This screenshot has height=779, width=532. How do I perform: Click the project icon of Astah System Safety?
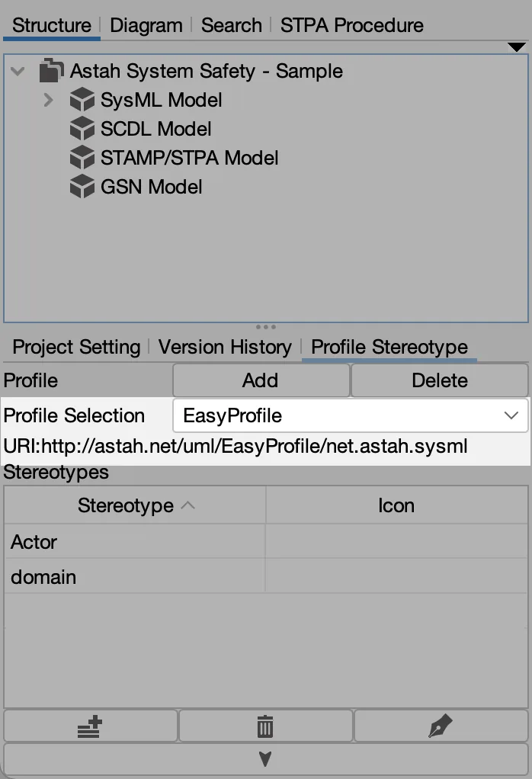click(52, 71)
